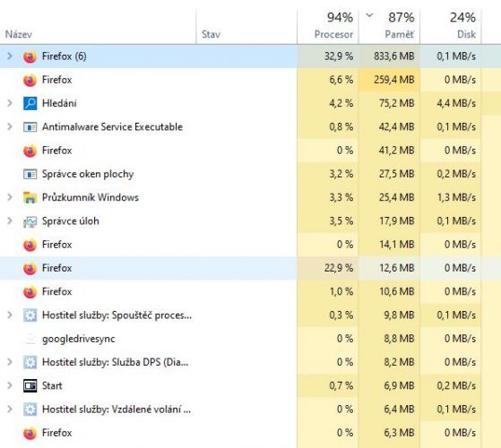Expand the Průzkumník Windows entry
501x448 pixels.
10,198
